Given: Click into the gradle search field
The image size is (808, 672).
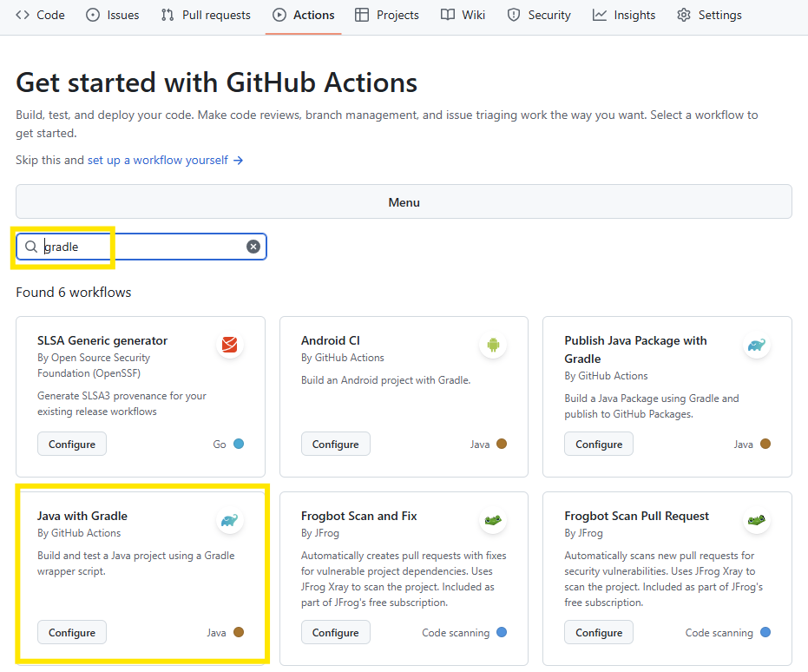Looking at the screenshot, I should tap(141, 247).
